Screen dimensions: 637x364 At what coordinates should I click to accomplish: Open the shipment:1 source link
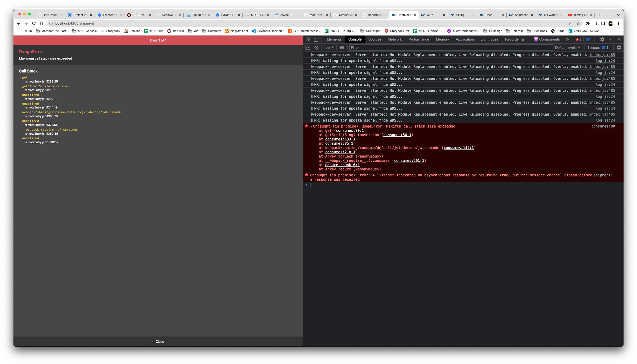click(x=604, y=175)
